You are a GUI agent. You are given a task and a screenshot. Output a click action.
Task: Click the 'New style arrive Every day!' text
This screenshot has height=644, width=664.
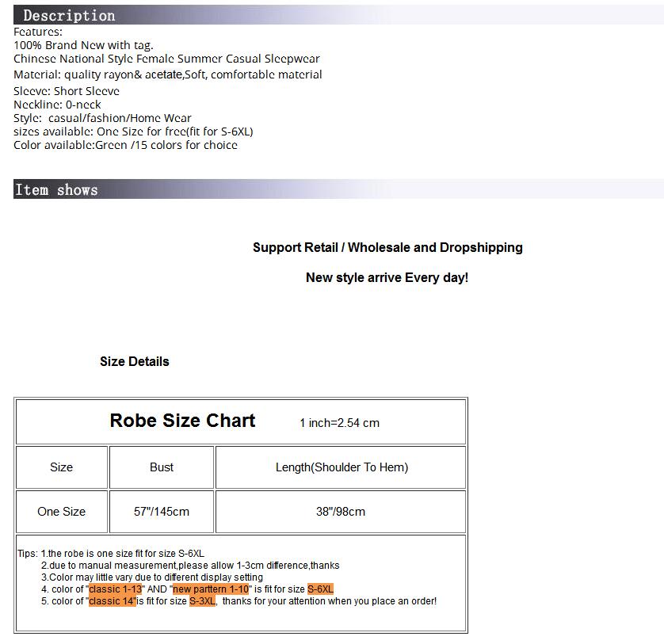pyautogui.click(x=387, y=277)
